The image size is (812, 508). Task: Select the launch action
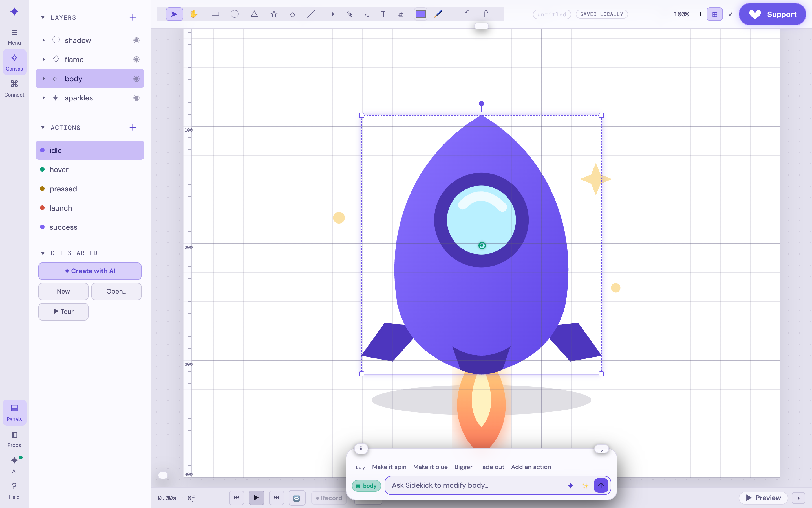(x=90, y=208)
